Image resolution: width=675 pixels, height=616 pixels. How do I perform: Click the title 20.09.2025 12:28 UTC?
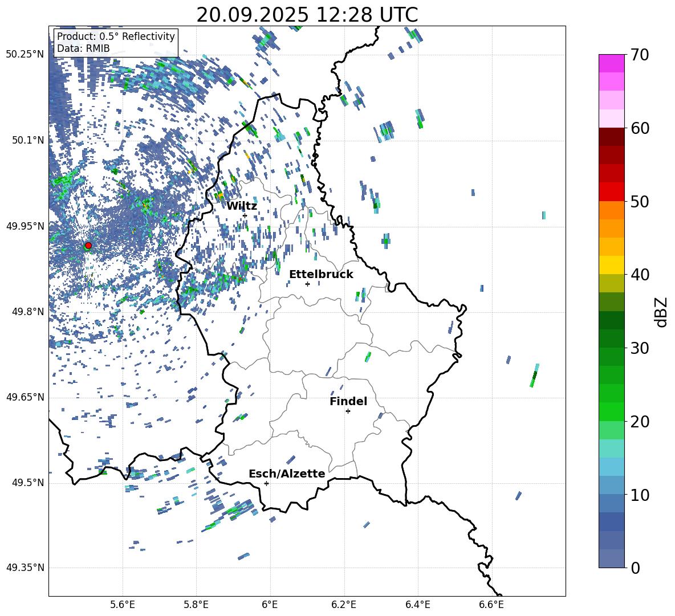307,15
